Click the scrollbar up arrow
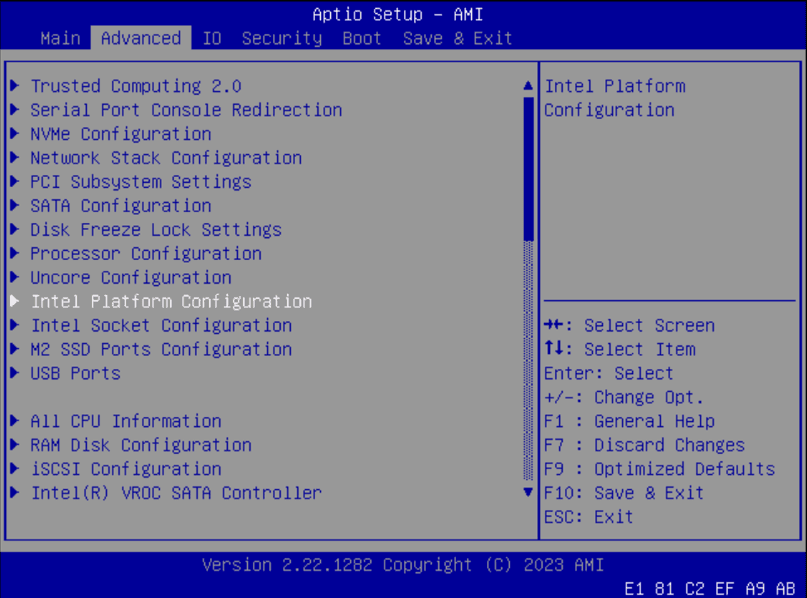 coord(527,86)
